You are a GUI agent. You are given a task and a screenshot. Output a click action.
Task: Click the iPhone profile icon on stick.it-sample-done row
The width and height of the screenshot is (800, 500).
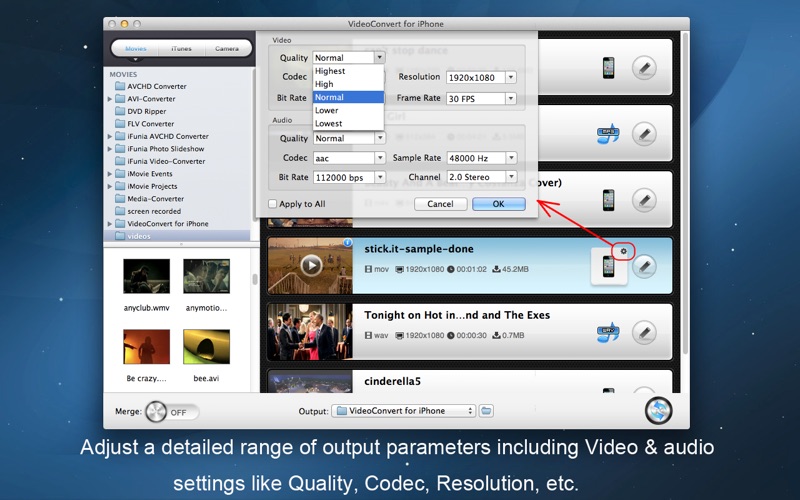click(x=608, y=266)
